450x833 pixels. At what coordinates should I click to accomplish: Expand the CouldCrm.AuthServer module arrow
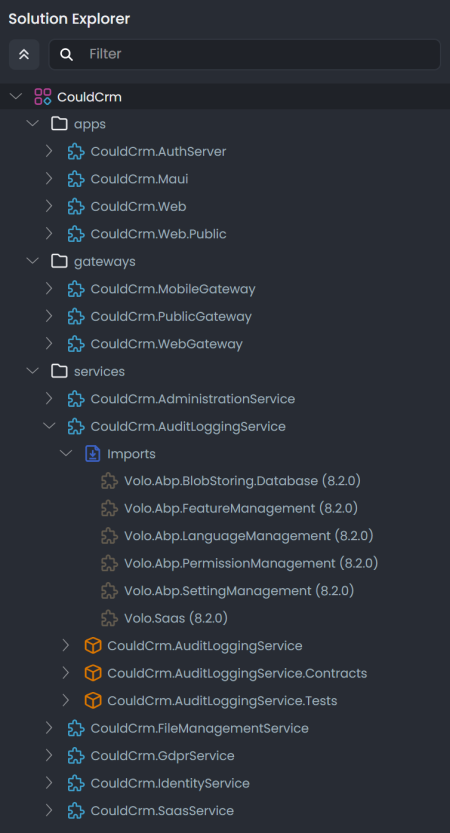pyautogui.click(x=49, y=151)
